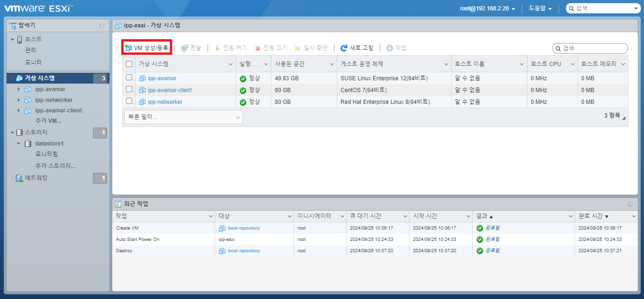Open the 가상 시스템 column dropdown arrow
The height and width of the screenshot is (299, 644).
[x=231, y=64]
